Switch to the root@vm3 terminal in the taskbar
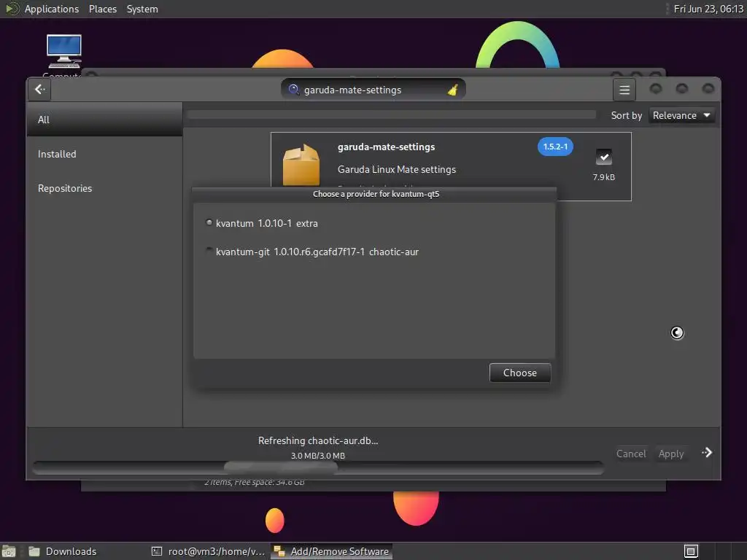 209,551
